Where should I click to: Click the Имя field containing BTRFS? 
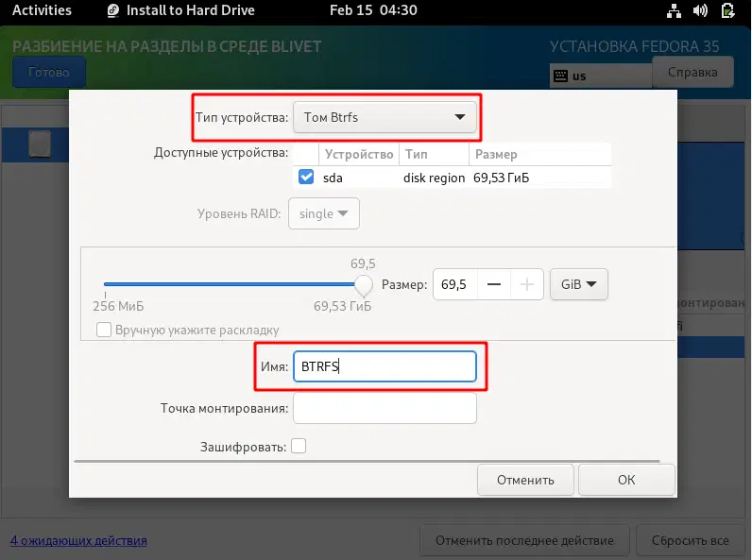(x=385, y=366)
